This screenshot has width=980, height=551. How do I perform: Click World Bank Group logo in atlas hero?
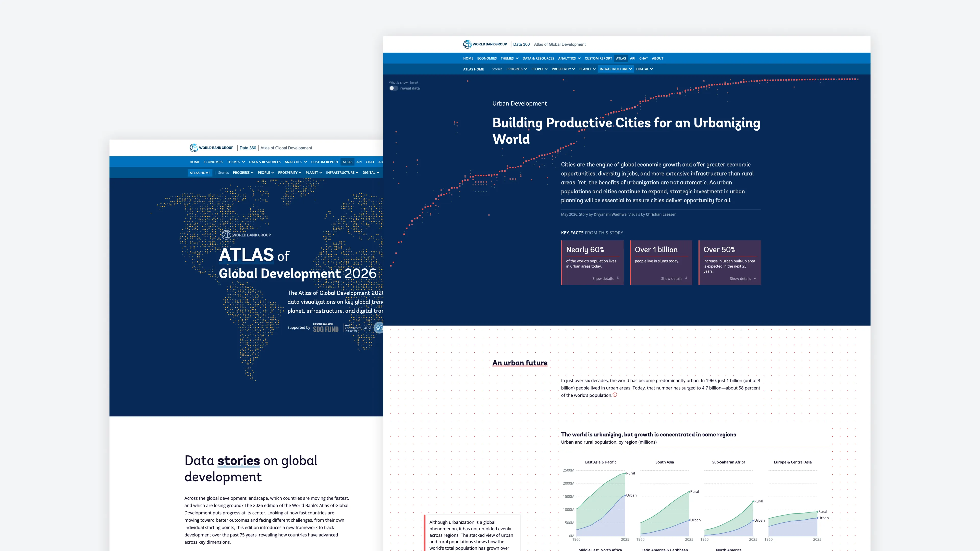click(x=246, y=235)
